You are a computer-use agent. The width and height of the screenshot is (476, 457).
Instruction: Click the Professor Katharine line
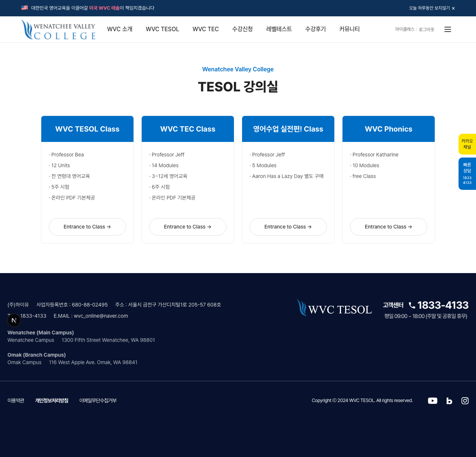pos(374,155)
